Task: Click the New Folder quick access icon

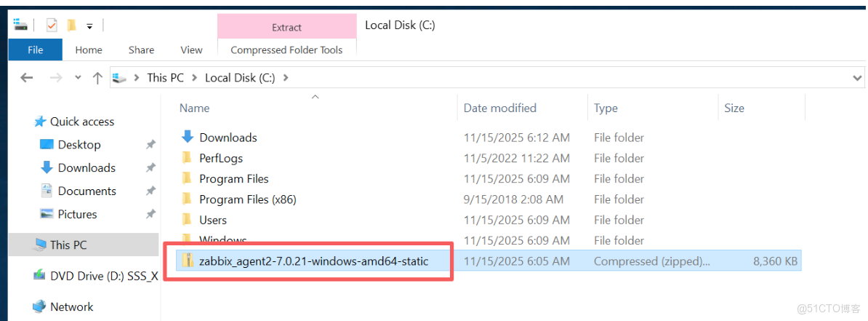Action: (71, 25)
